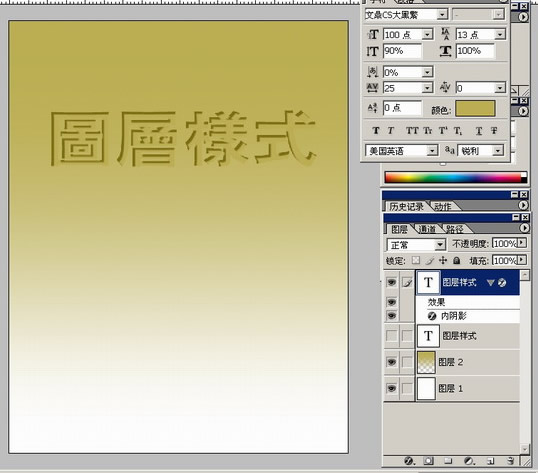Click horizontal scale field showing 100%
This screenshot has height=473, width=538.
(x=475, y=51)
